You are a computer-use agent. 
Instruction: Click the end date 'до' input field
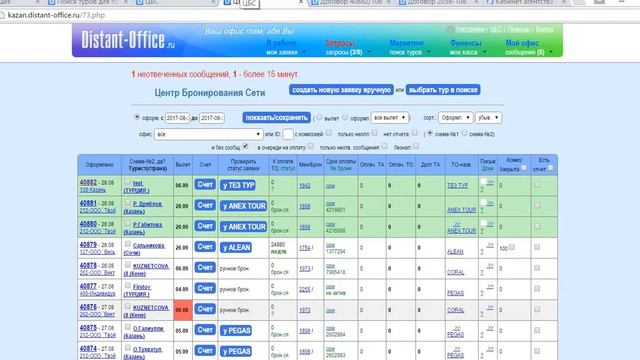[x=212, y=118]
